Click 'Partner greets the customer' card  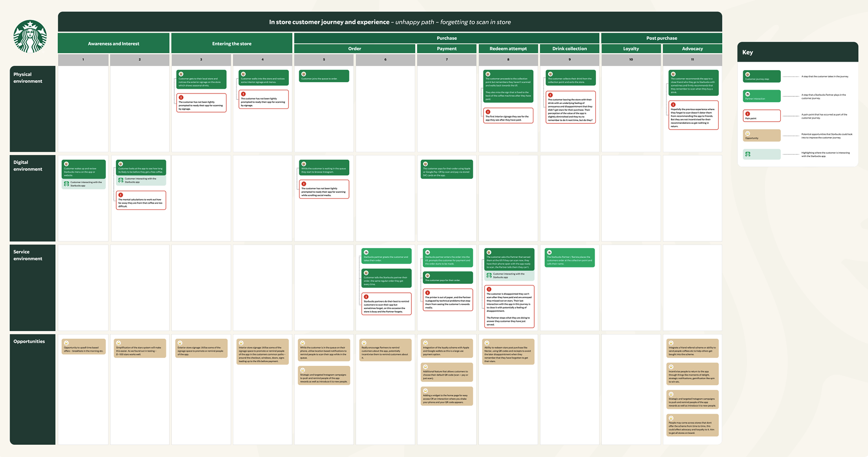pos(387,256)
